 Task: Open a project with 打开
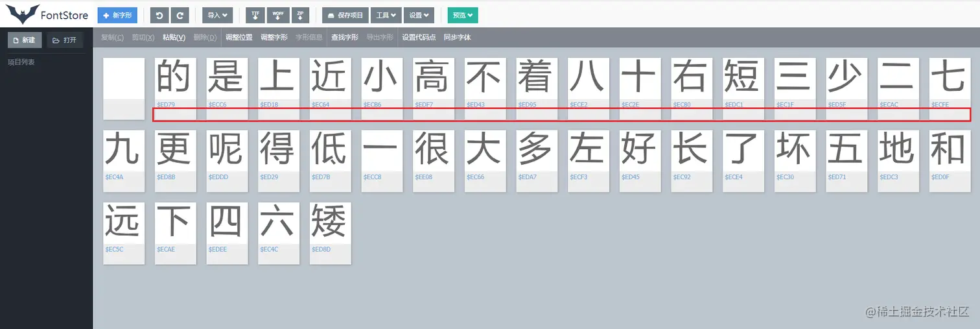[65, 40]
